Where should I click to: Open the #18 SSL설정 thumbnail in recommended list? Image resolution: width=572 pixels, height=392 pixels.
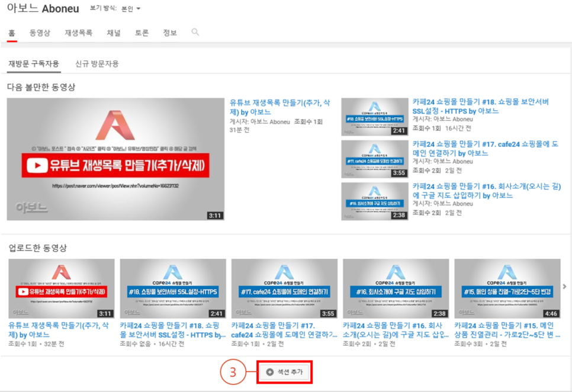(375, 117)
